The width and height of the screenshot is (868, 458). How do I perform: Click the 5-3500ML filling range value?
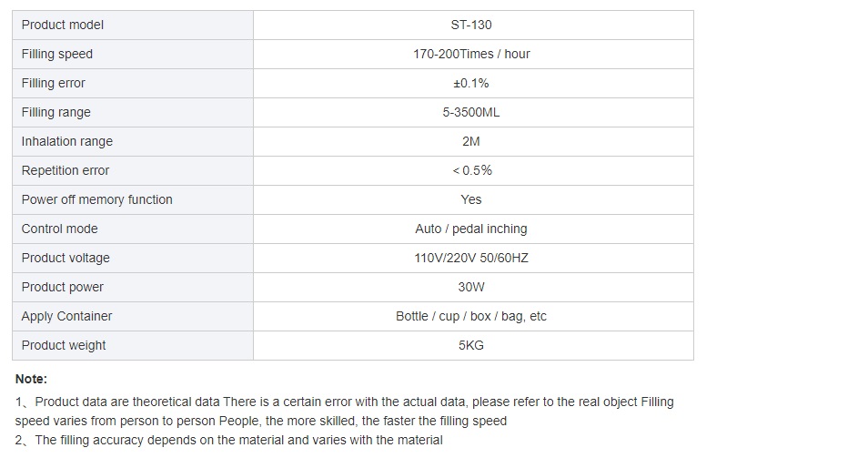pos(471,112)
